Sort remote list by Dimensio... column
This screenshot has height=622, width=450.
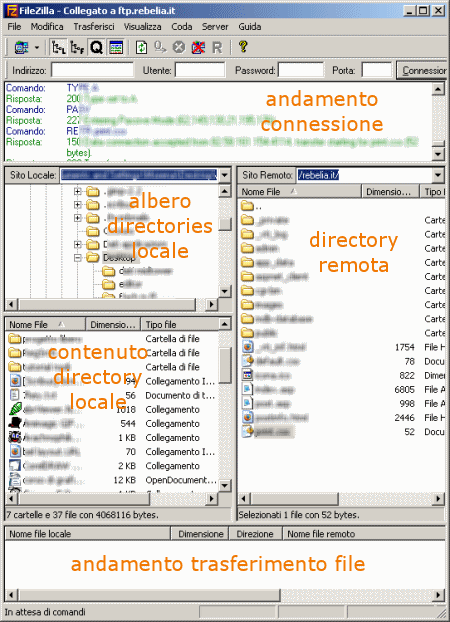pos(390,192)
